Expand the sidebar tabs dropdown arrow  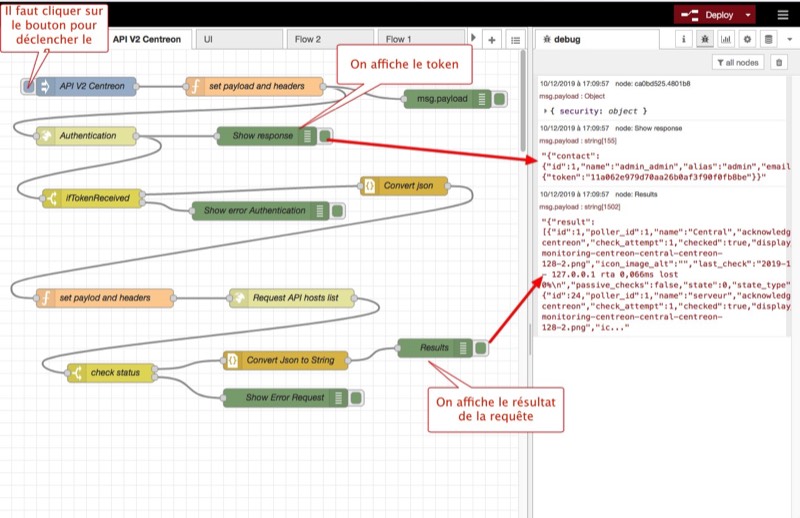[789, 38]
